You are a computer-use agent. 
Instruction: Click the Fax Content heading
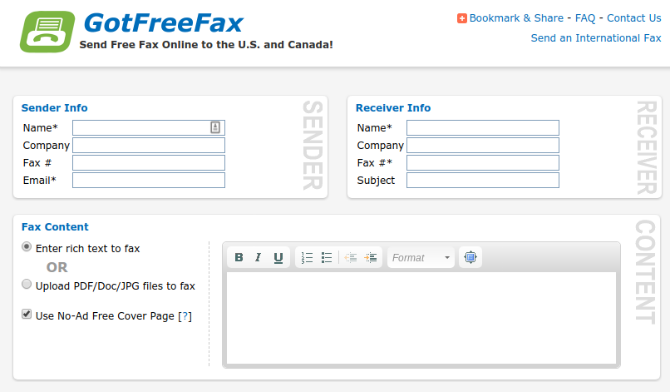click(55, 227)
